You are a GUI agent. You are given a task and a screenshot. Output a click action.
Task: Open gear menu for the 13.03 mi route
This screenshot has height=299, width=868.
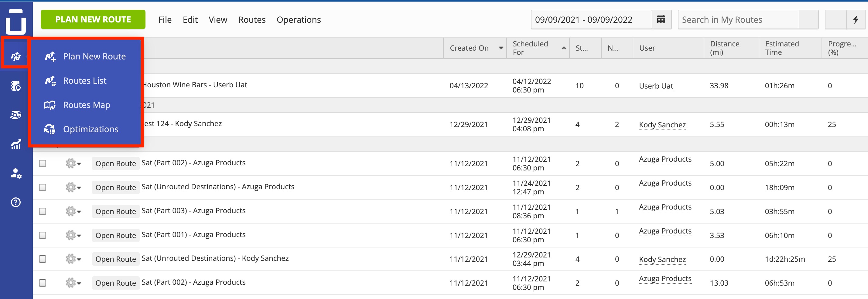tap(73, 283)
